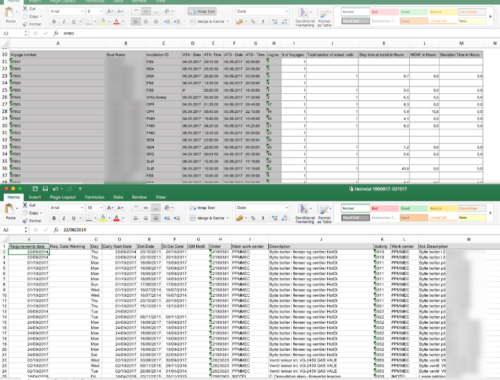Open Date number format dropdown in lower ribbon

click(262, 208)
